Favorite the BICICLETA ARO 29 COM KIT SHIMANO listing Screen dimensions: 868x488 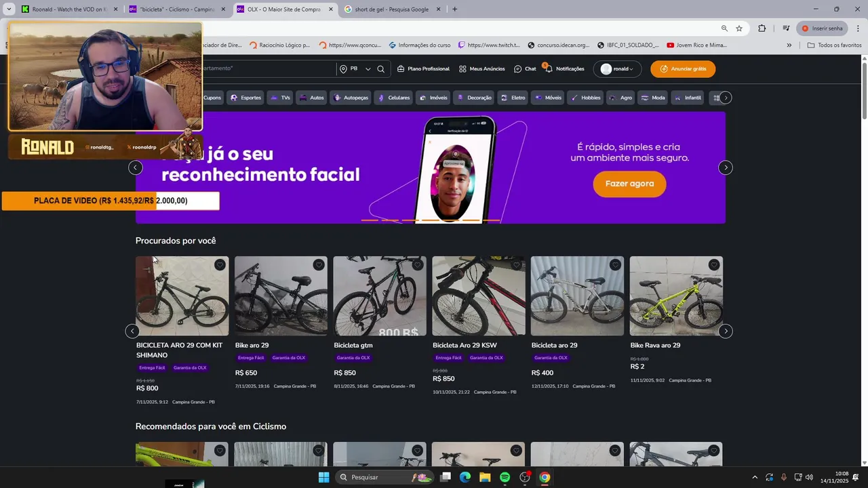(x=220, y=265)
